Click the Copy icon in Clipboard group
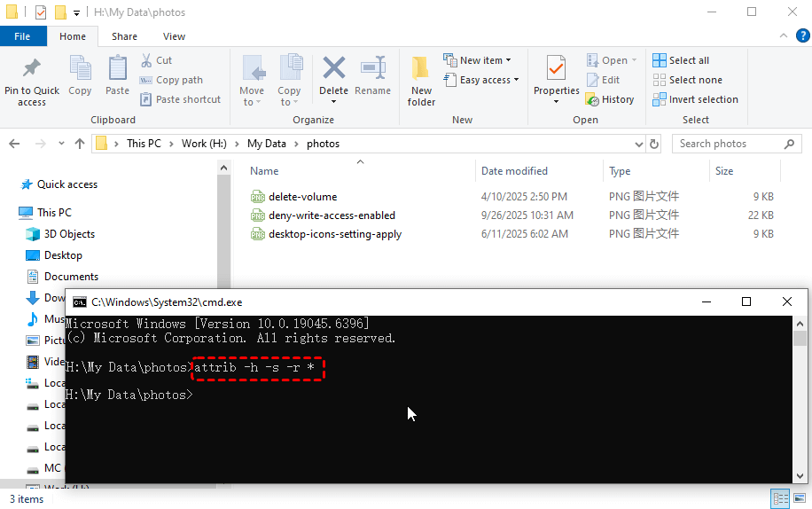 point(80,69)
